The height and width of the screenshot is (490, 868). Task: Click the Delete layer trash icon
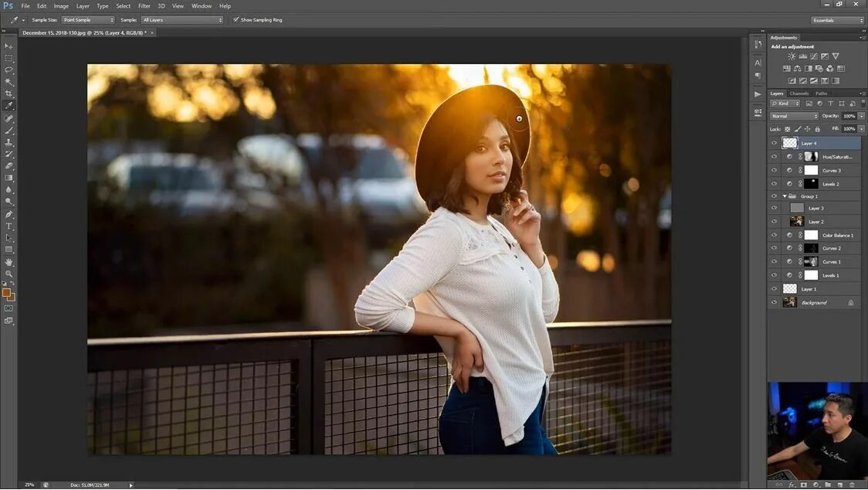(852, 485)
